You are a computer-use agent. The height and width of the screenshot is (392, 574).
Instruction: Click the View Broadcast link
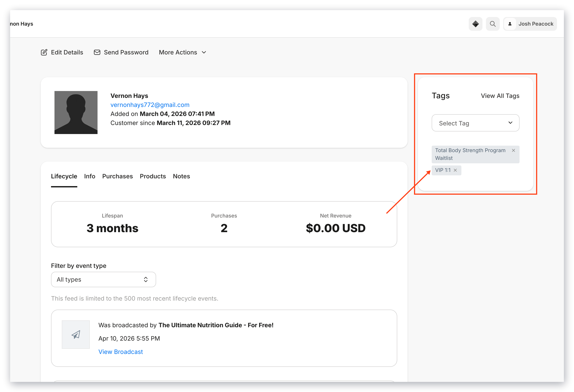click(121, 352)
